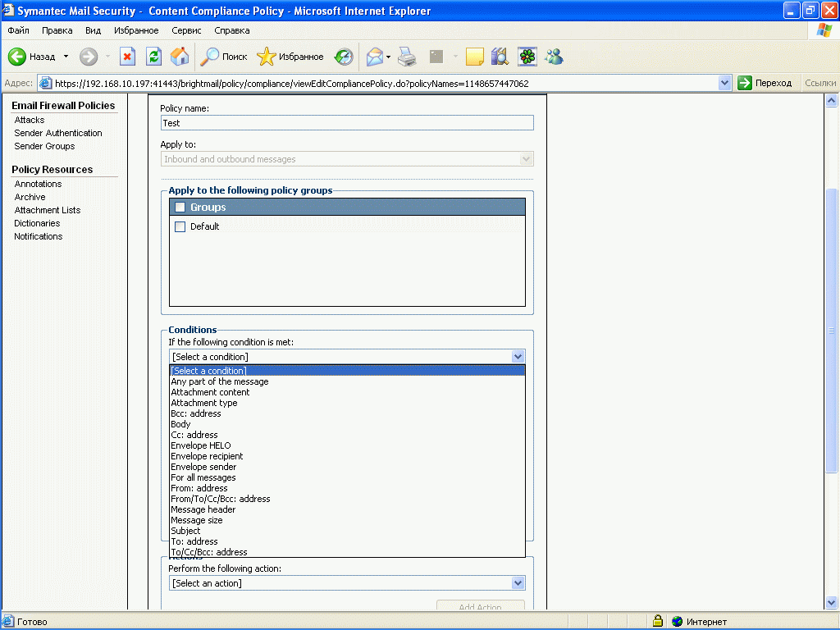Open Notifications sidebar link
The height and width of the screenshot is (630, 840).
pyautogui.click(x=38, y=236)
